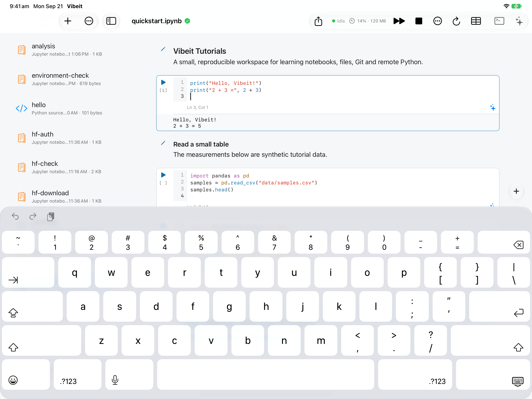Open the hf-check notebook
Screen dimensions: 532x399
tap(72, 167)
